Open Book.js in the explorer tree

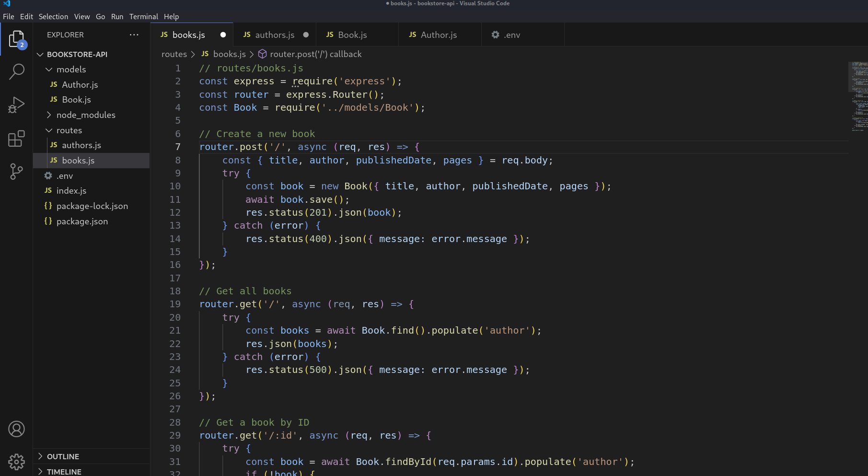91,99
